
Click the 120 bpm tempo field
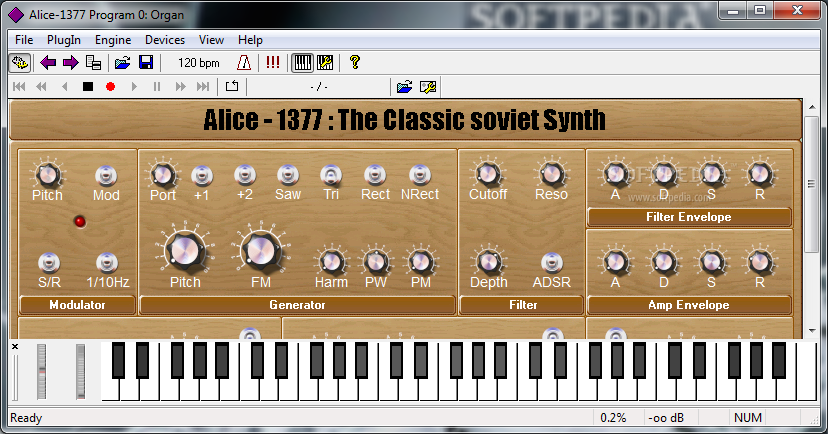199,63
